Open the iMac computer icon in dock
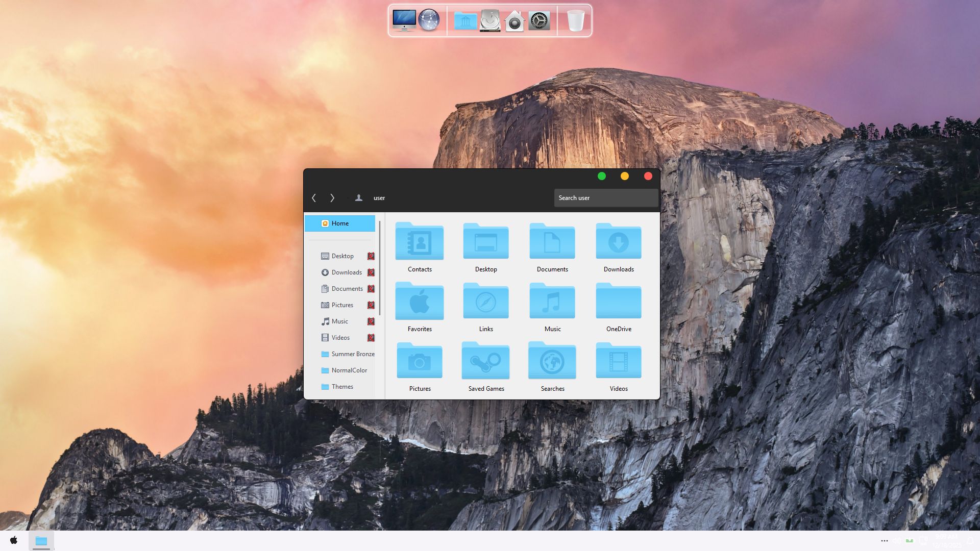 pyautogui.click(x=404, y=21)
